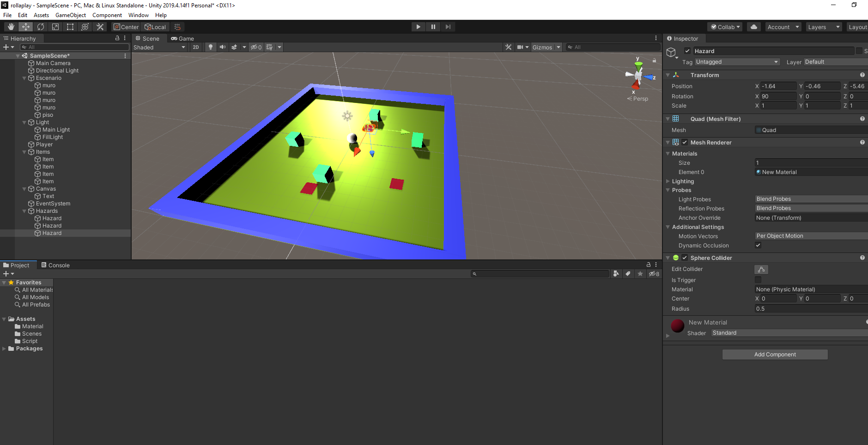
Task: Select the Hand tool for panning
Action: pyautogui.click(x=10, y=26)
